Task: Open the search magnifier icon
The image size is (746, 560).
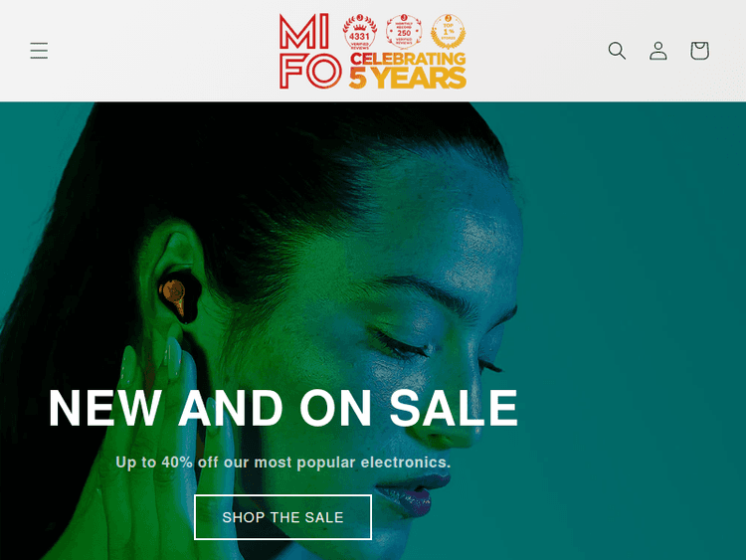Action: (617, 51)
